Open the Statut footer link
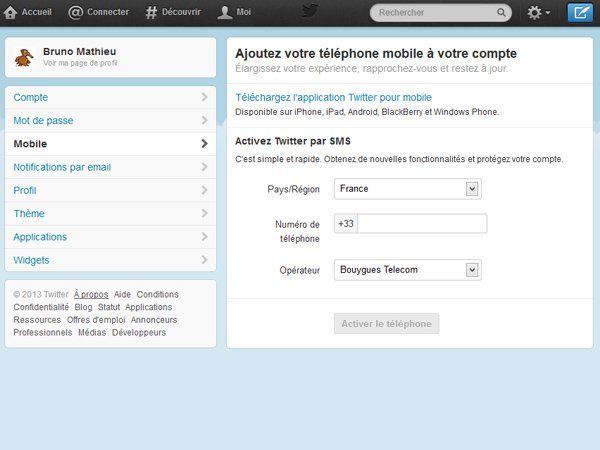The width and height of the screenshot is (600, 450). tap(109, 307)
